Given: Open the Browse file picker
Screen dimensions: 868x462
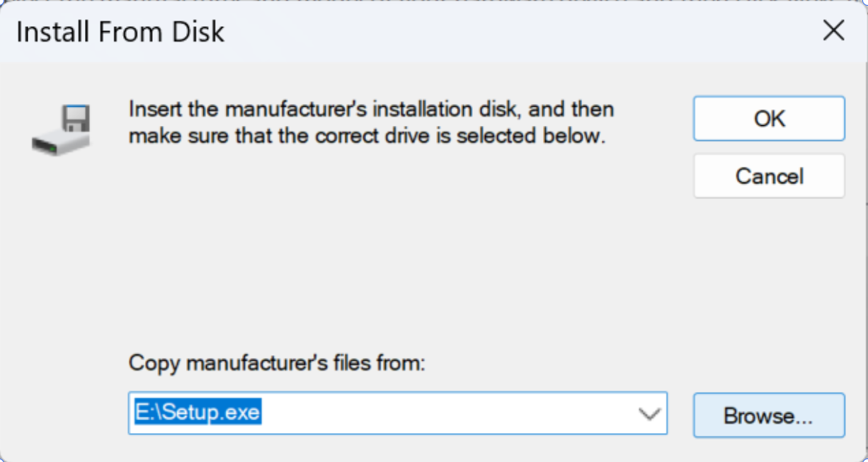Looking at the screenshot, I should pos(769,415).
